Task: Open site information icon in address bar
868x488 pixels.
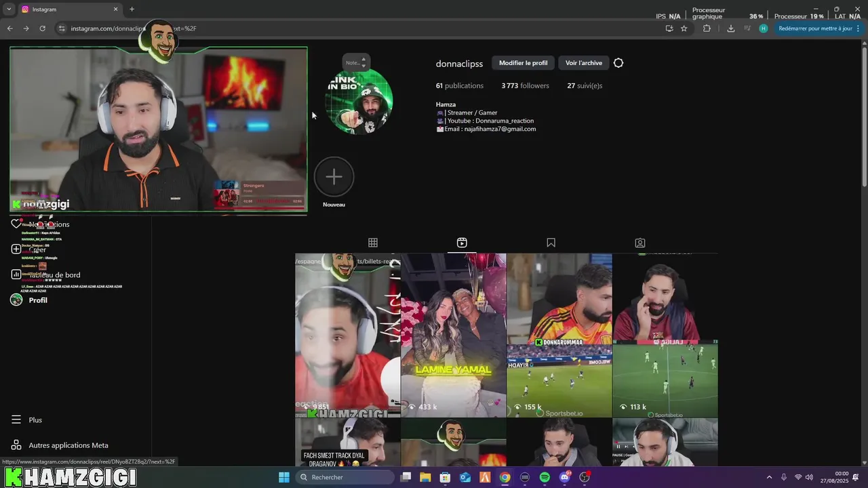Action: point(62,28)
